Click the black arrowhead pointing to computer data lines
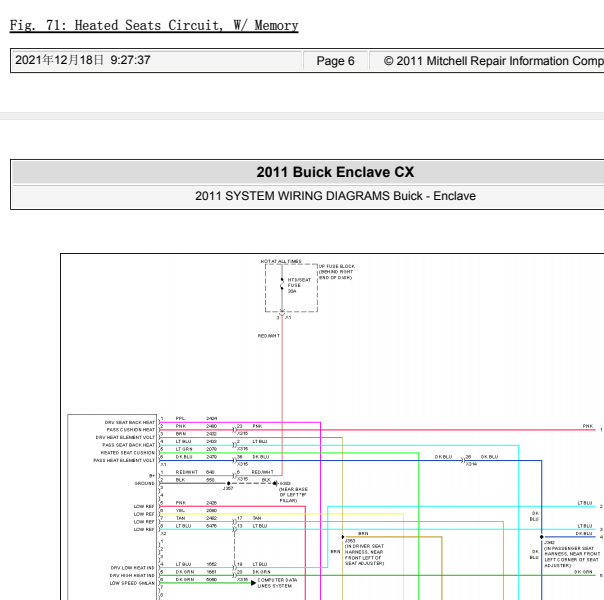 pos(253,583)
